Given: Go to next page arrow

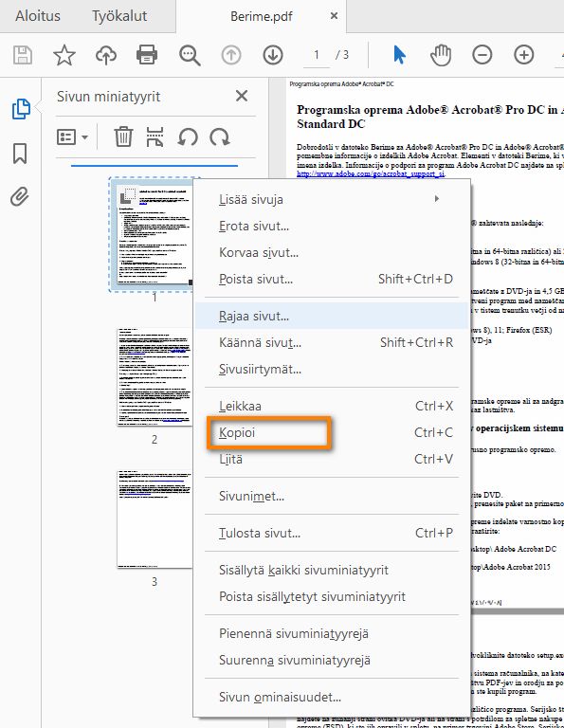Looking at the screenshot, I should [x=273, y=55].
